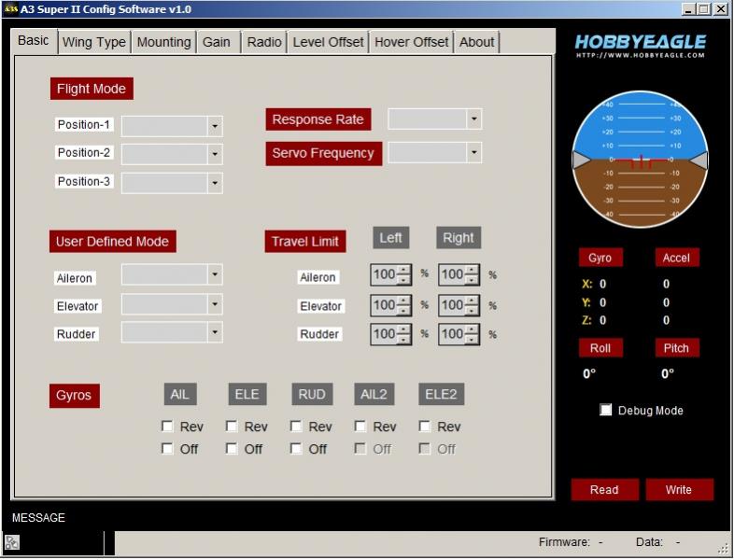Switch to the Wing Type tab
734x560 pixels.
93,42
